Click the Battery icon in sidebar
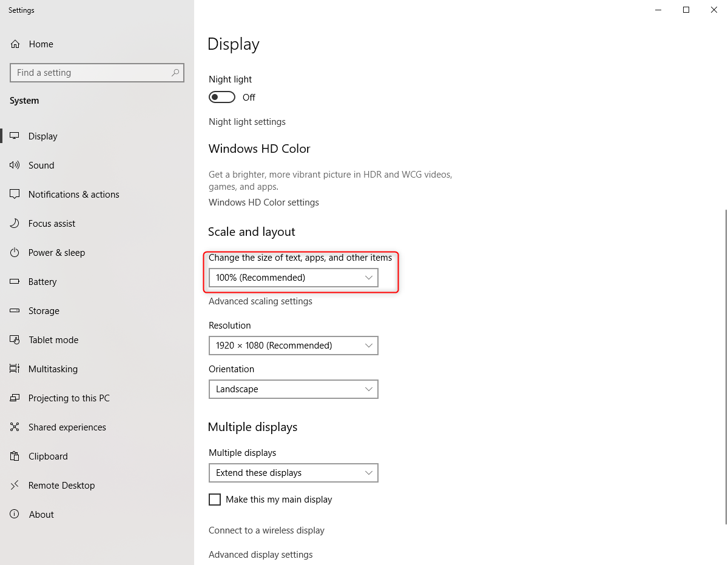The height and width of the screenshot is (565, 728). pyautogui.click(x=15, y=282)
